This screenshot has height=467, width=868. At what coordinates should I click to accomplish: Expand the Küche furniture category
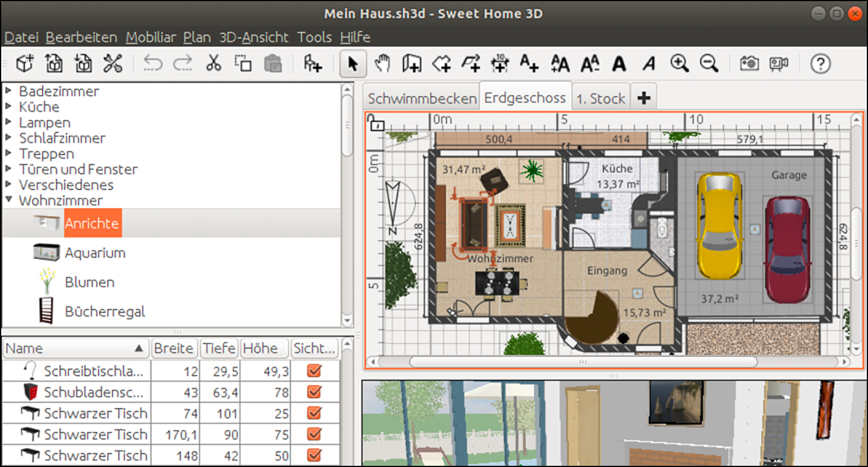click(x=9, y=107)
